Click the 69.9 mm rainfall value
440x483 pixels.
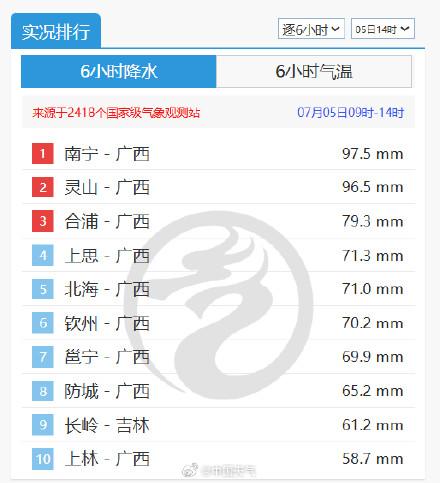373,357
